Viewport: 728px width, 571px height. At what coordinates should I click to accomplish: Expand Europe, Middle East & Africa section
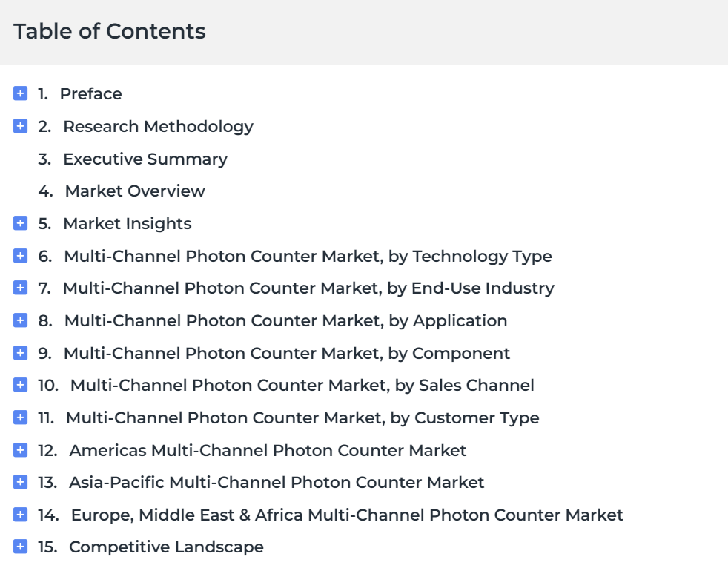[x=21, y=515]
